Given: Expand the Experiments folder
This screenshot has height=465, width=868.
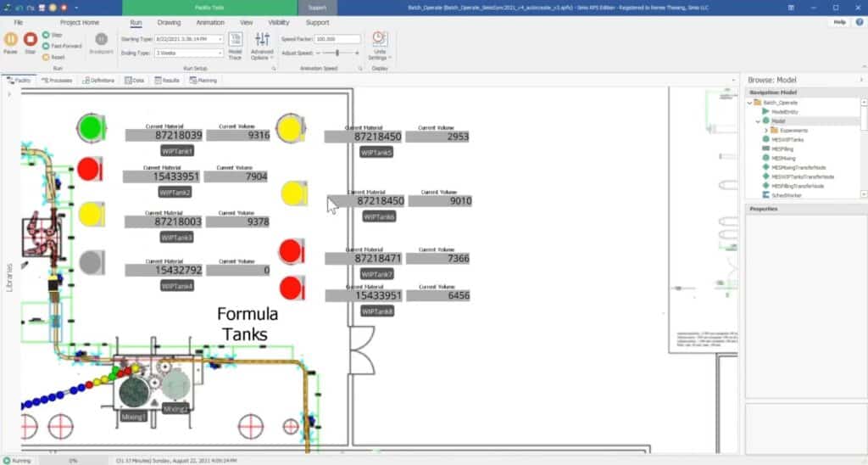Looking at the screenshot, I should coord(766,130).
